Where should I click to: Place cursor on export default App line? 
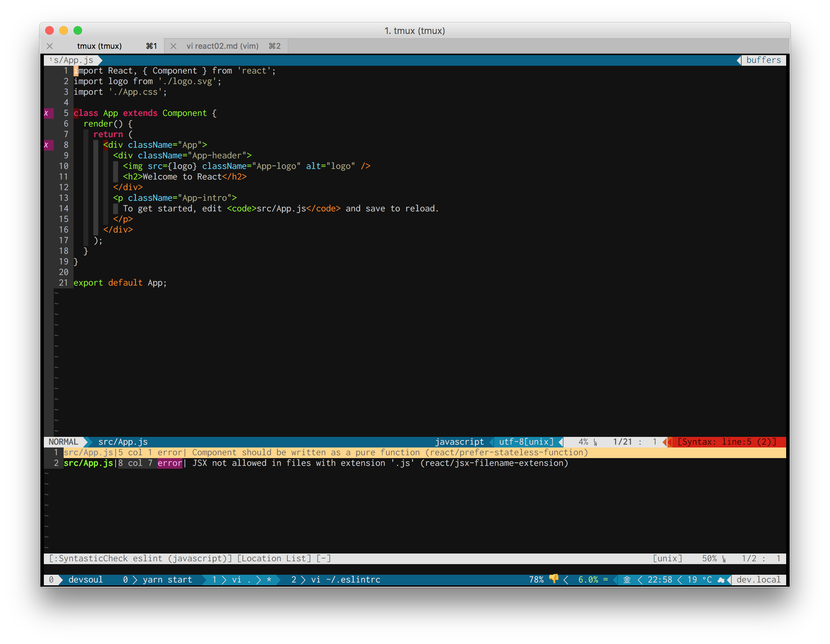pyautogui.click(x=120, y=283)
